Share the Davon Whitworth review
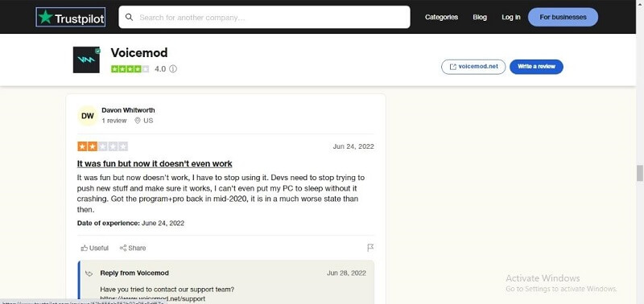 133,248
